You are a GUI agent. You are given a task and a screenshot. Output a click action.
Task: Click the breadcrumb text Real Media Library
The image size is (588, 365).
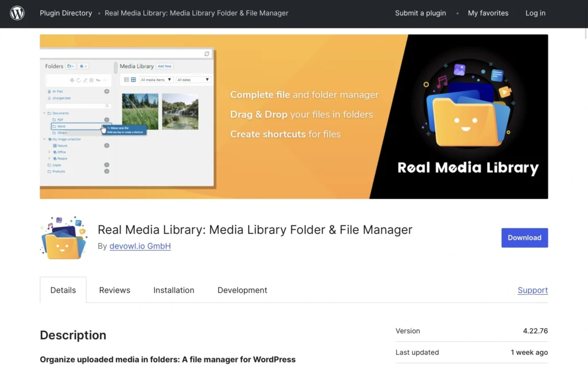196,13
